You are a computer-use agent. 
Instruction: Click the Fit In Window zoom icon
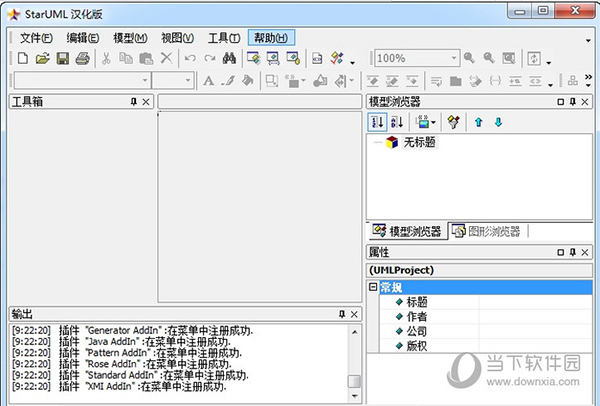(x=509, y=58)
